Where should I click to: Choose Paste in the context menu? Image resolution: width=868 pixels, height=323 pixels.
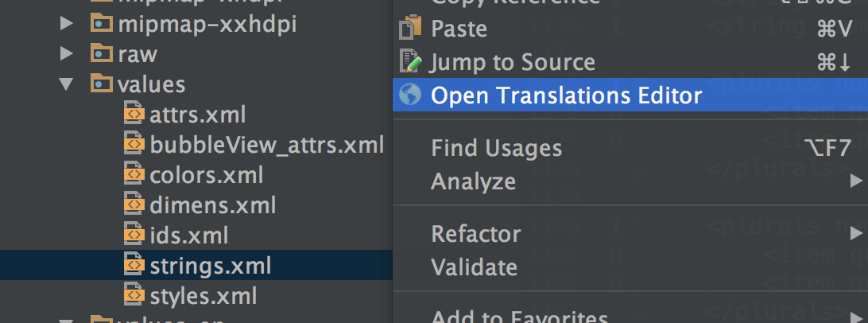[x=630, y=29]
